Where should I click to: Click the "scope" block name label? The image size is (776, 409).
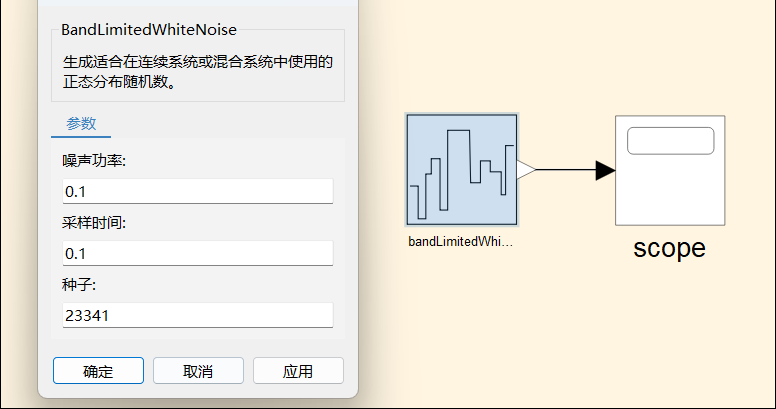click(x=669, y=248)
